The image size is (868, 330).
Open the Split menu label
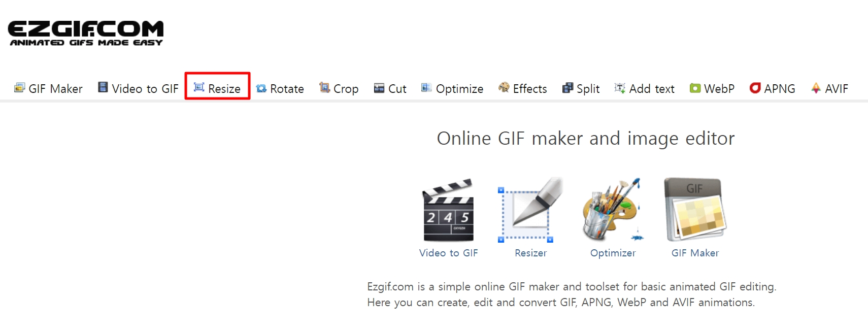pos(588,89)
